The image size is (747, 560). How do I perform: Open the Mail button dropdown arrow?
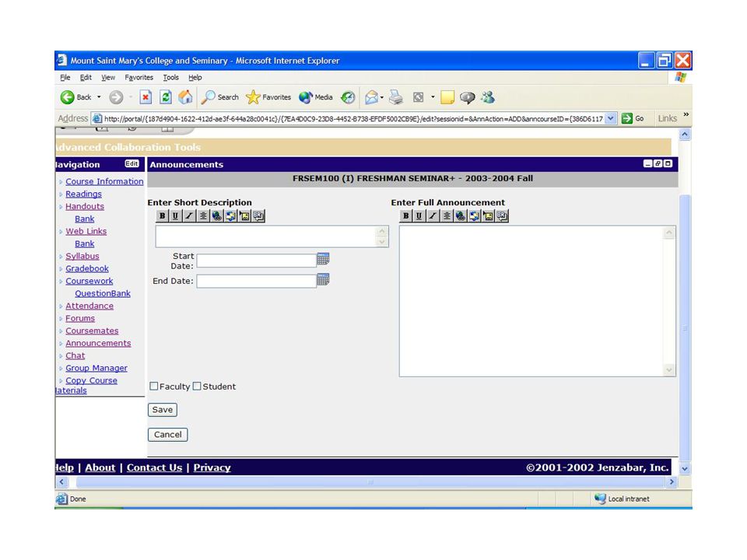tap(381, 97)
